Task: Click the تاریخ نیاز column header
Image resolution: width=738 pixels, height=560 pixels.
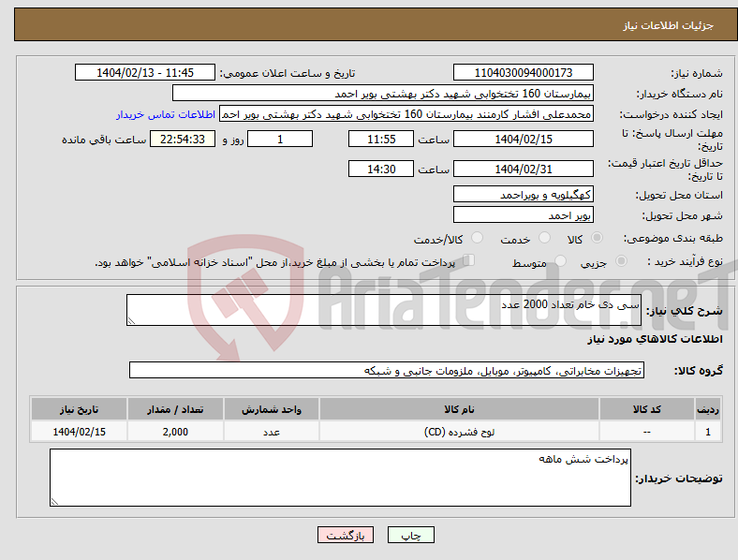Action: [x=79, y=409]
